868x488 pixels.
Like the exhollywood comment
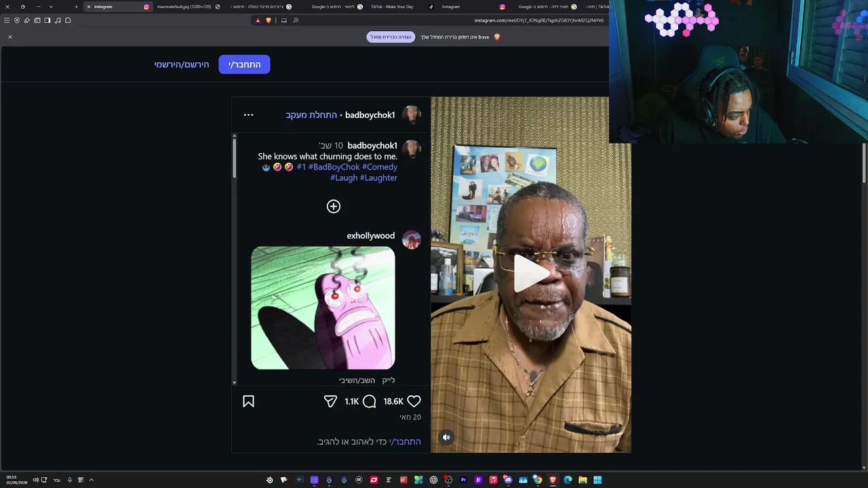[389, 380]
